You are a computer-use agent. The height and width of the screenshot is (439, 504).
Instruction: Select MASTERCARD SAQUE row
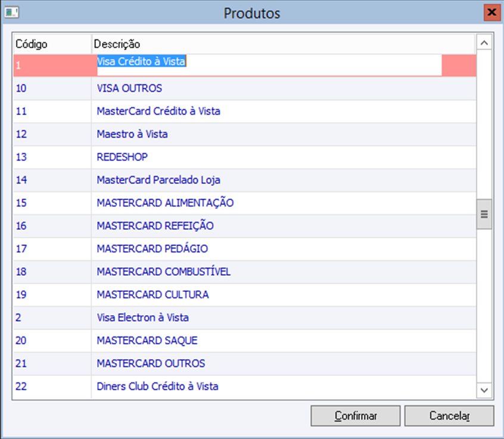245,341
